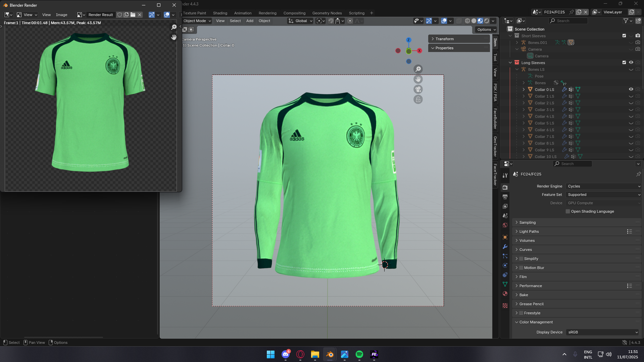This screenshot has width=644, height=362.
Task: Switch to the Compositing workspace tab
Action: point(294,13)
